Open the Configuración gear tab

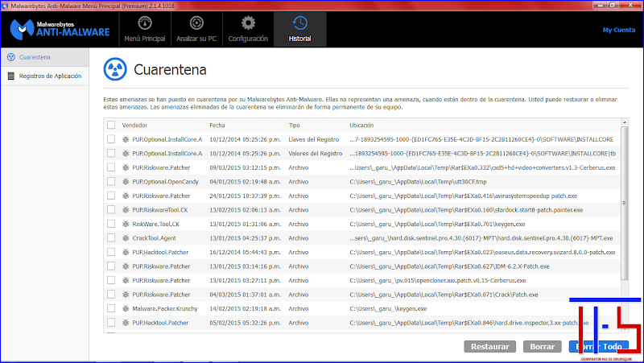coord(248,29)
